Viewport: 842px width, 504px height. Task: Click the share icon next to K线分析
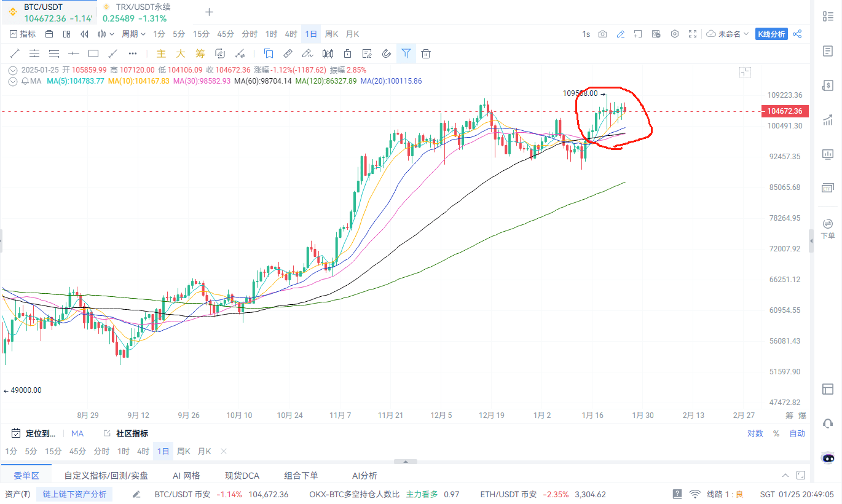(x=797, y=34)
